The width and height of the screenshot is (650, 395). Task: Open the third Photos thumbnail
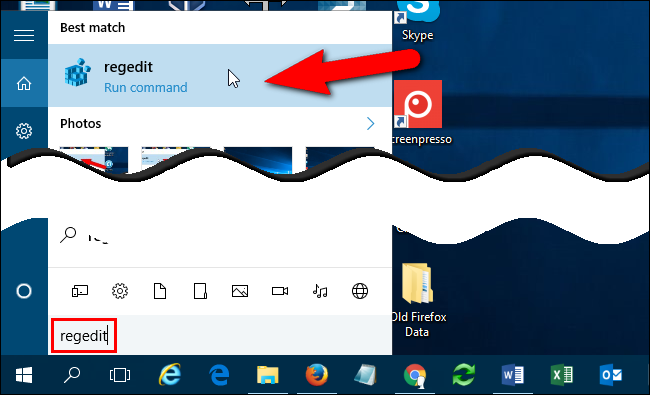[x=258, y=160]
